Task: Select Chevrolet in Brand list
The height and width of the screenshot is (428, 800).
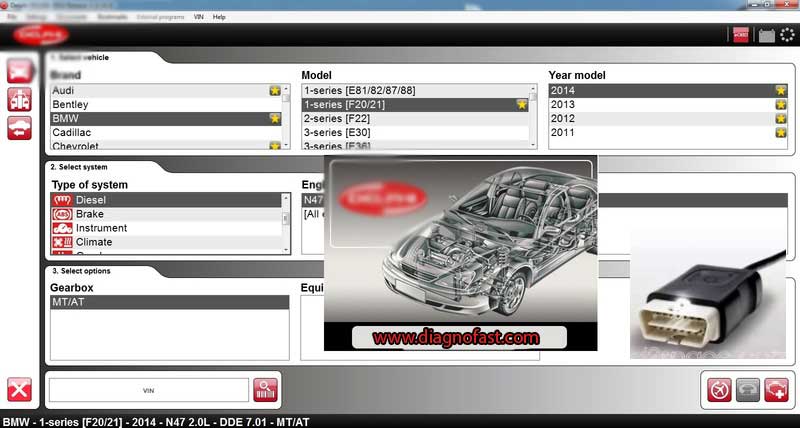Action: pos(166,145)
